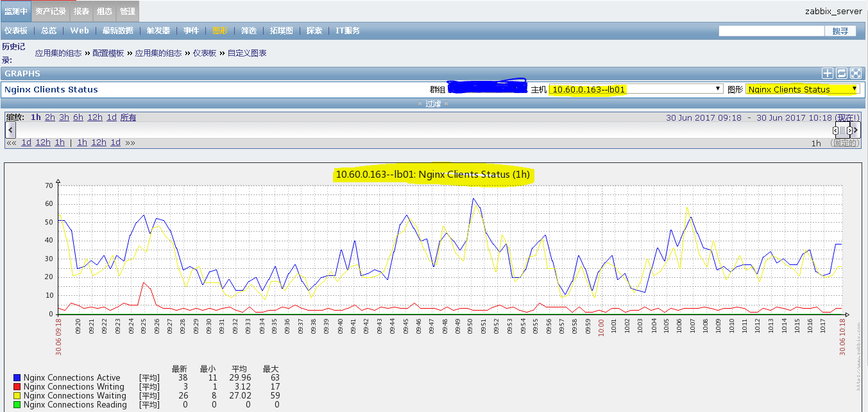868x412 pixels.
Task: Select zoom level 2h
Action: (50, 117)
